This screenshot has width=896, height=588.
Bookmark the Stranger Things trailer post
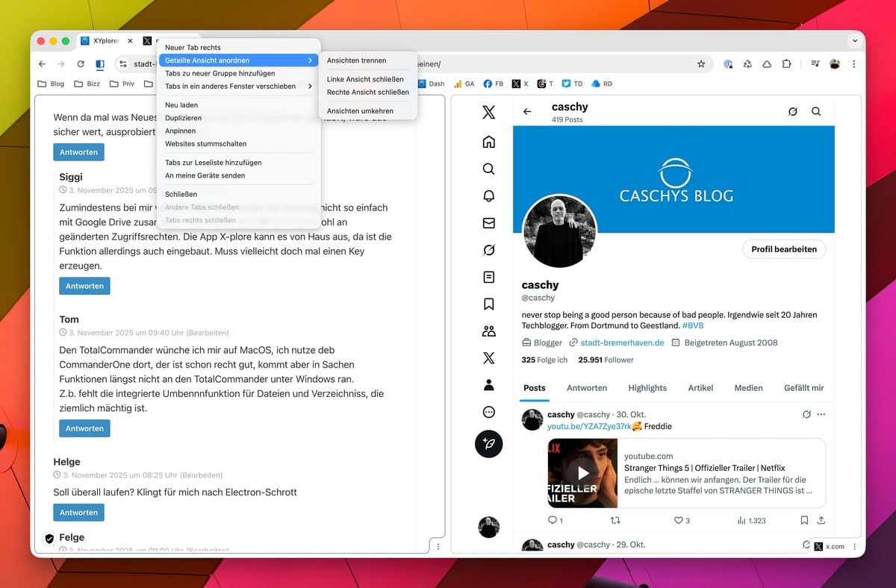(804, 520)
